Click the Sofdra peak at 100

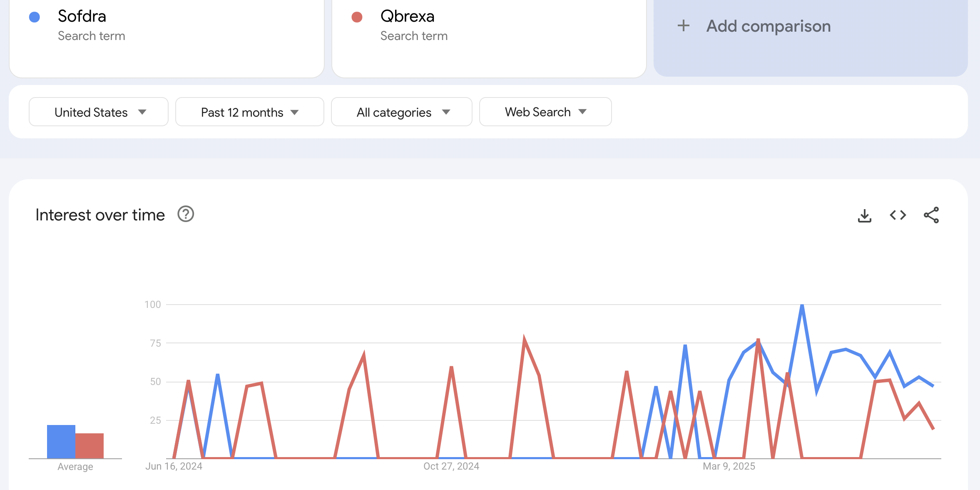coord(802,306)
